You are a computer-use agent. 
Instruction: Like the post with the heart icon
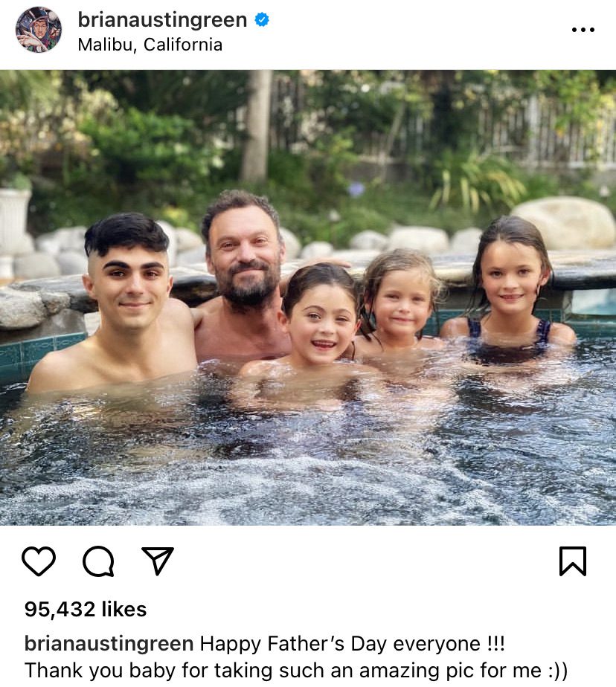point(39,561)
